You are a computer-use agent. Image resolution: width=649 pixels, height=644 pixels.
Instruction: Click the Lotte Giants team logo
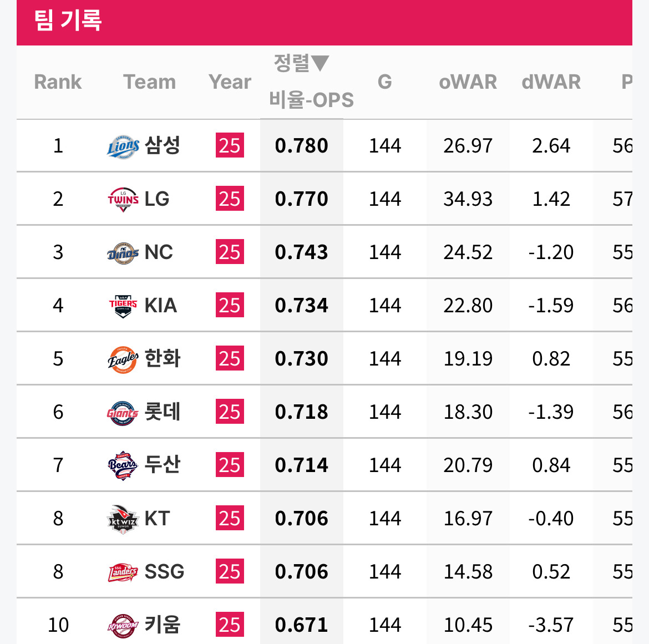123,413
